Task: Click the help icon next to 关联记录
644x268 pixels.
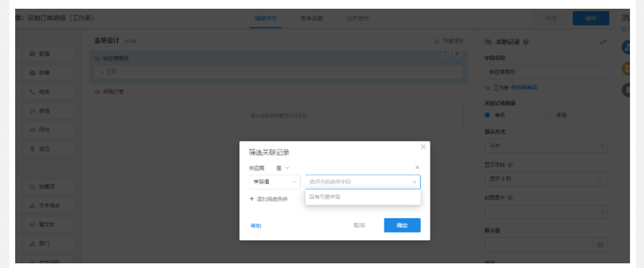Action: [x=526, y=42]
